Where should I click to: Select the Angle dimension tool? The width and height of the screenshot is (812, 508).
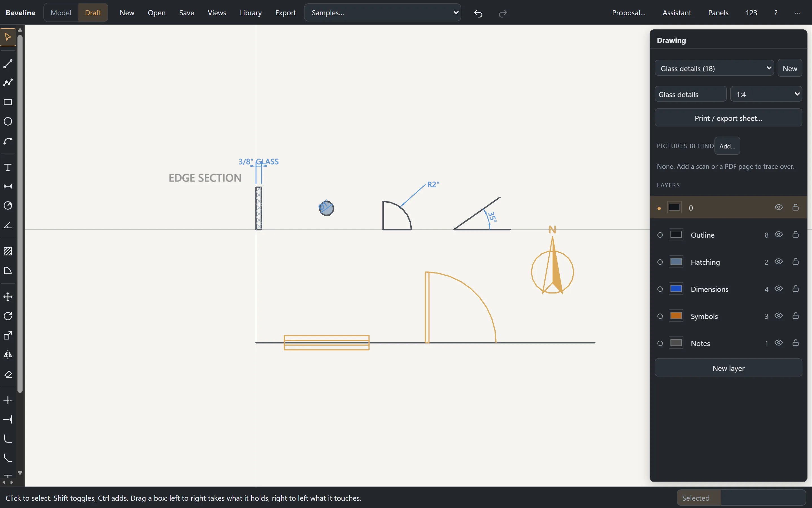point(8,225)
